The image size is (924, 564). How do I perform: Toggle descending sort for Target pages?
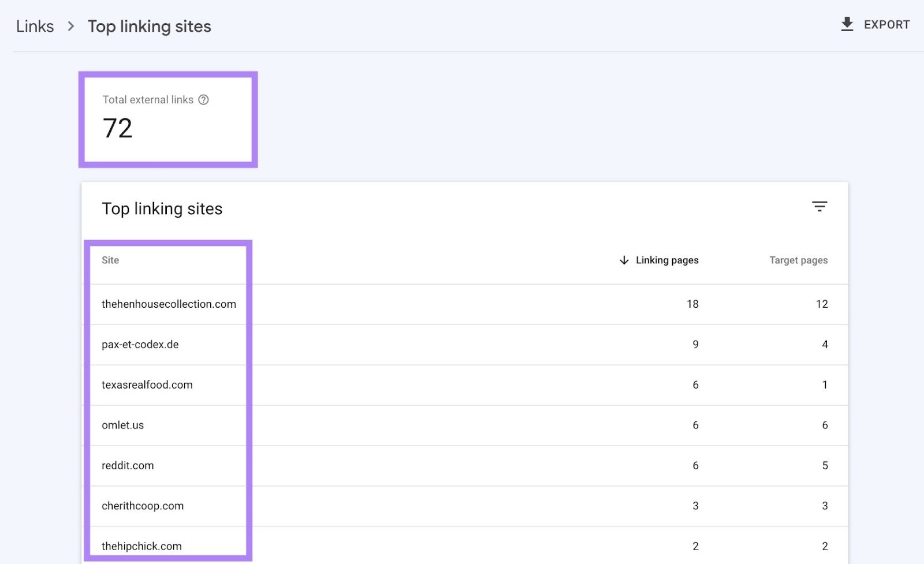pyautogui.click(x=798, y=260)
